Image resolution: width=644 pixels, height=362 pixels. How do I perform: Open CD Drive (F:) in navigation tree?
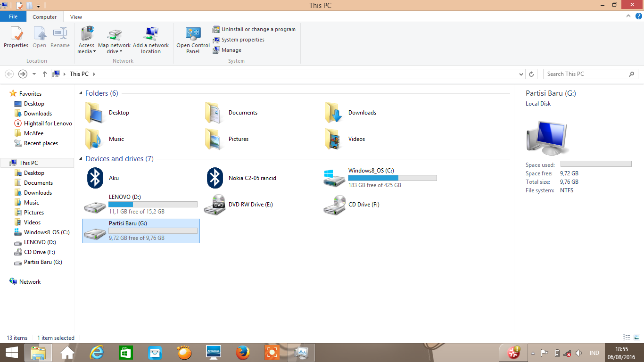pyautogui.click(x=39, y=252)
